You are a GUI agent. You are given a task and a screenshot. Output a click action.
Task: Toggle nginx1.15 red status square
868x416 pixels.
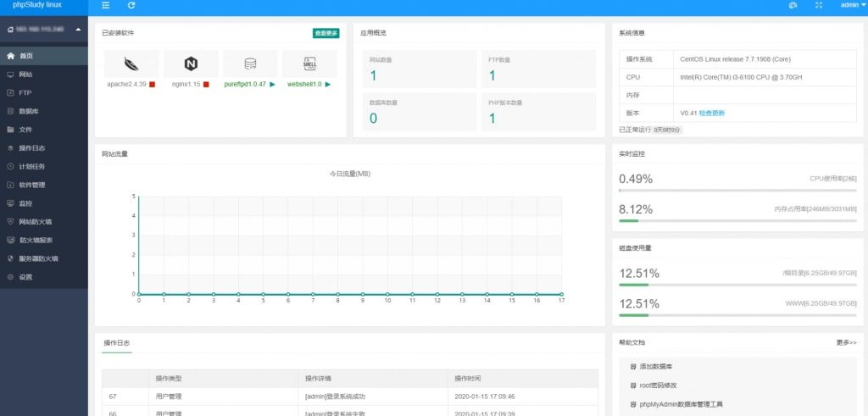pos(206,85)
